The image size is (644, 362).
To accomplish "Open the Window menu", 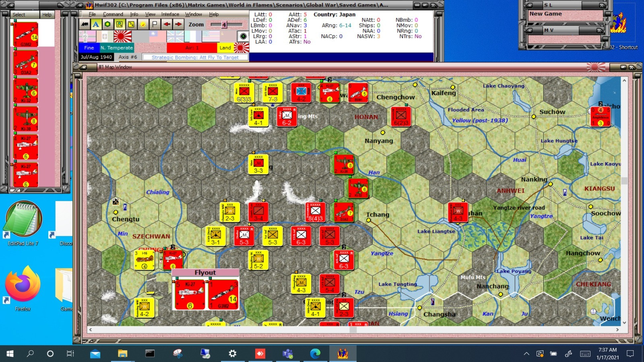I will (x=194, y=14).
